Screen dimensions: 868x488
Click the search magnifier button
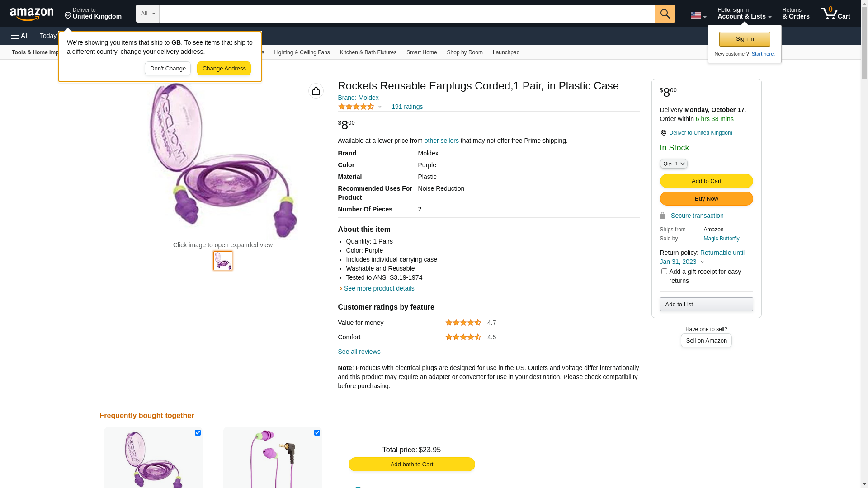(x=665, y=14)
